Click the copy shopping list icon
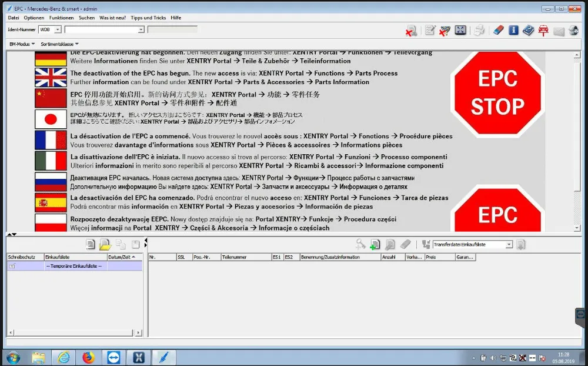Screen dimensions: 588x366 121,244
